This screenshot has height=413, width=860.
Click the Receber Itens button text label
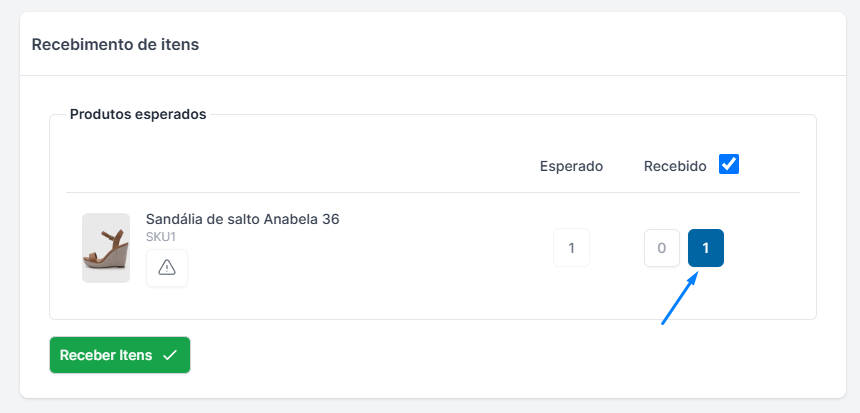click(x=106, y=355)
